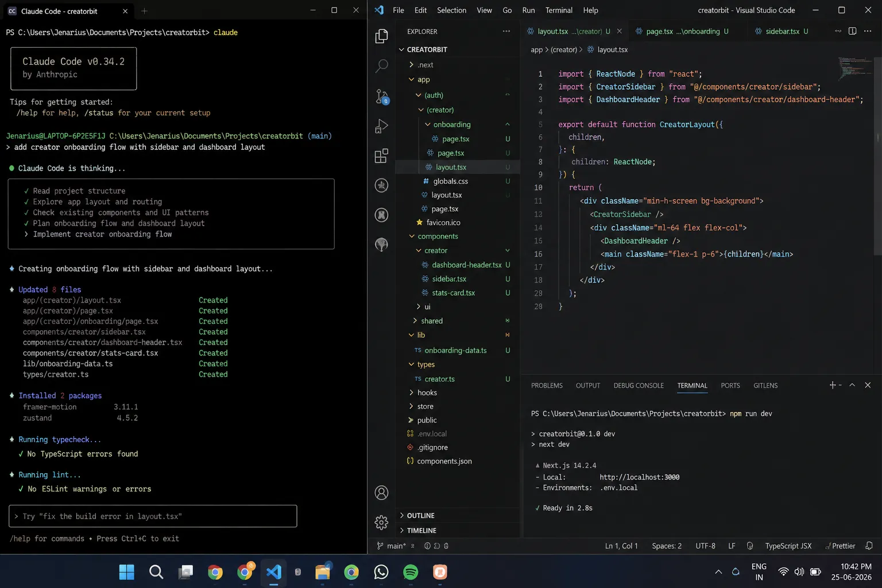The width and height of the screenshot is (882, 588).
Task: Open the Selection menu
Action: click(x=451, y=10)
